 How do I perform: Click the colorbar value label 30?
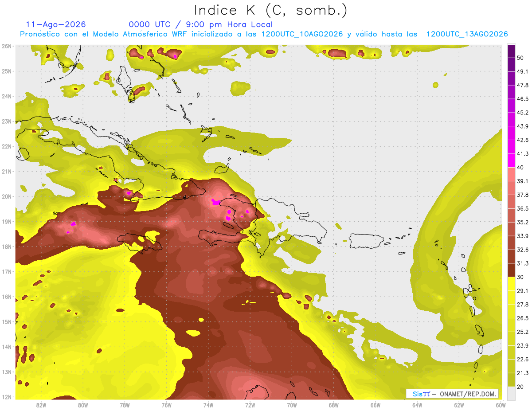(x=520, y=277)
